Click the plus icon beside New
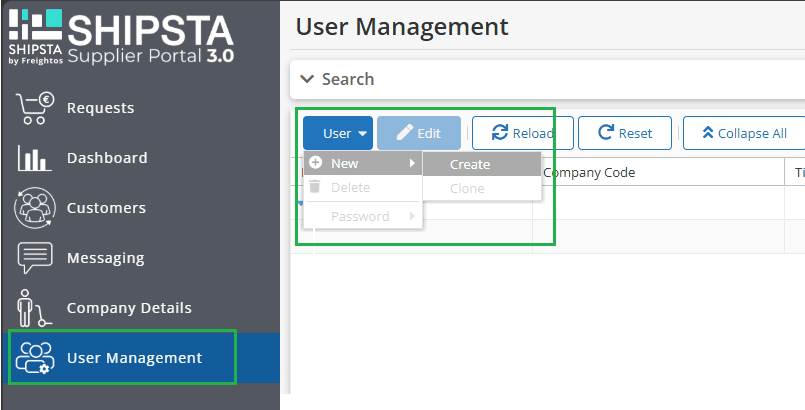The width and height of the screenshot is (805, 410). point(315,163)
